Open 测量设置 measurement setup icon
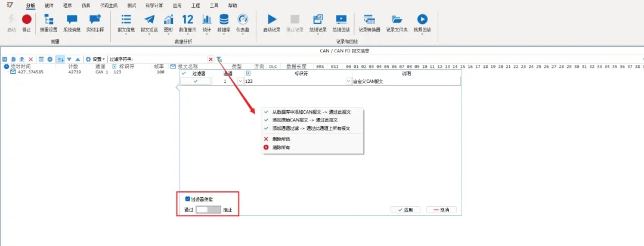644x246 pixels. 49,19
